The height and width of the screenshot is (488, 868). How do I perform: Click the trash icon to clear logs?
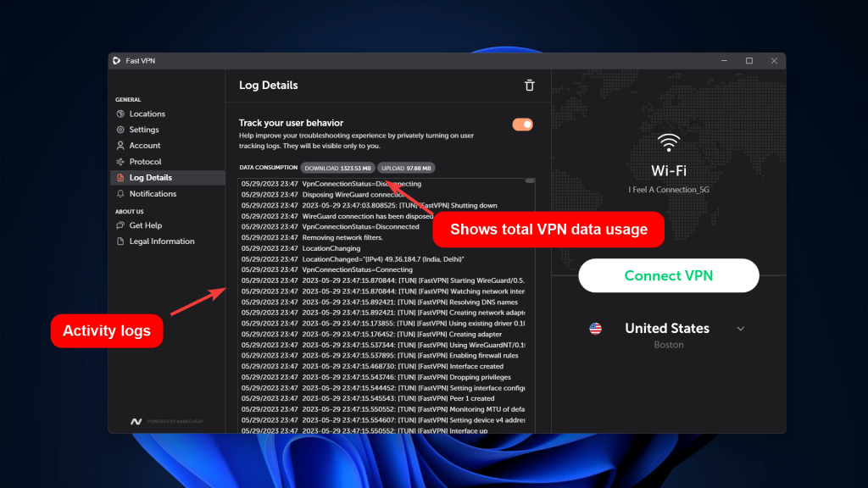pos(529,86)
